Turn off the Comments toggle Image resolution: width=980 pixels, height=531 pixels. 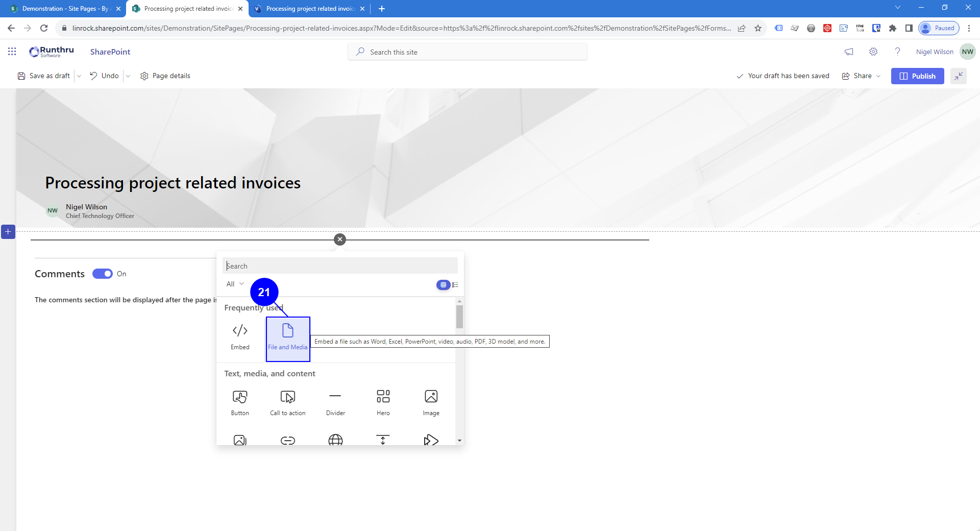[103, 274]
